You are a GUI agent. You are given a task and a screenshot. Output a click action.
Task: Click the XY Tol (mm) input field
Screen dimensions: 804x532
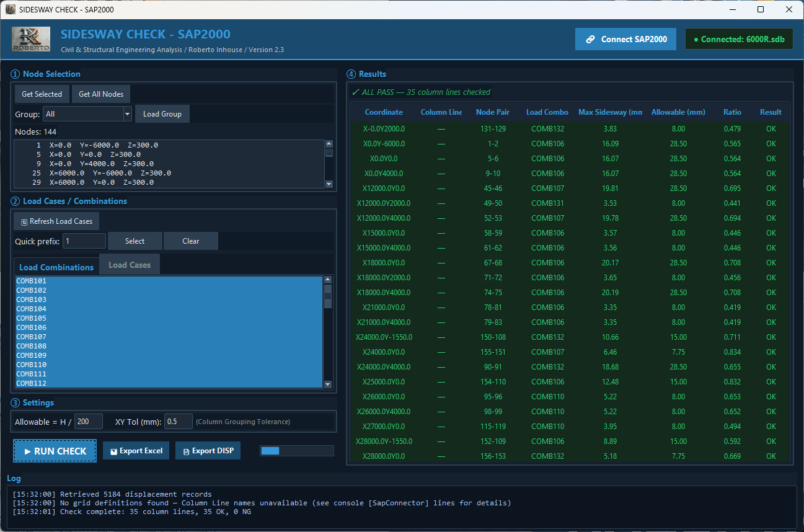179,422
